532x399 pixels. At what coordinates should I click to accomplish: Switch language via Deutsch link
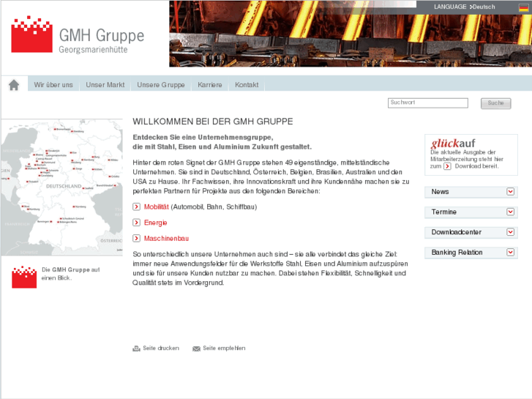484,7
